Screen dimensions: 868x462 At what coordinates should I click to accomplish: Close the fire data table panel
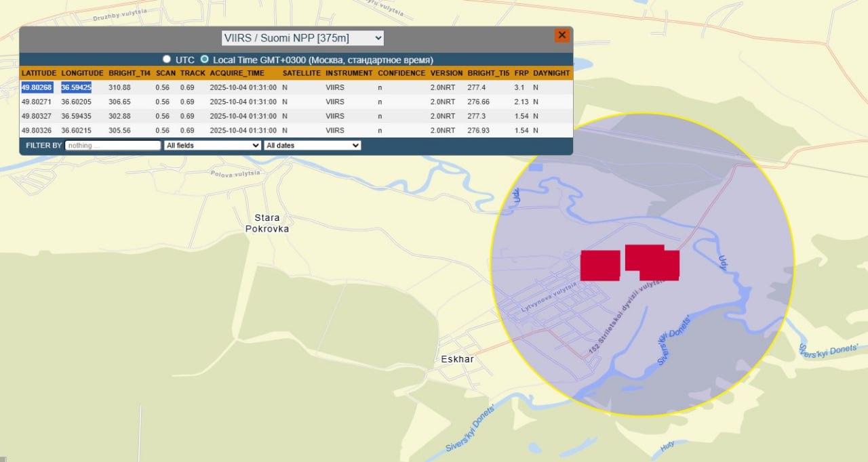pyautogui.click(x=561, y=36)
